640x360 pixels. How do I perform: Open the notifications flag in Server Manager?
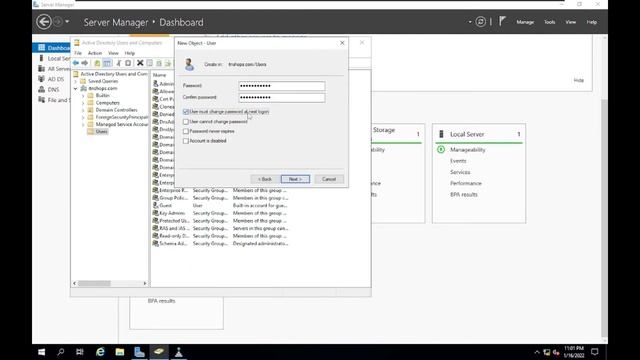coord(502,21)
